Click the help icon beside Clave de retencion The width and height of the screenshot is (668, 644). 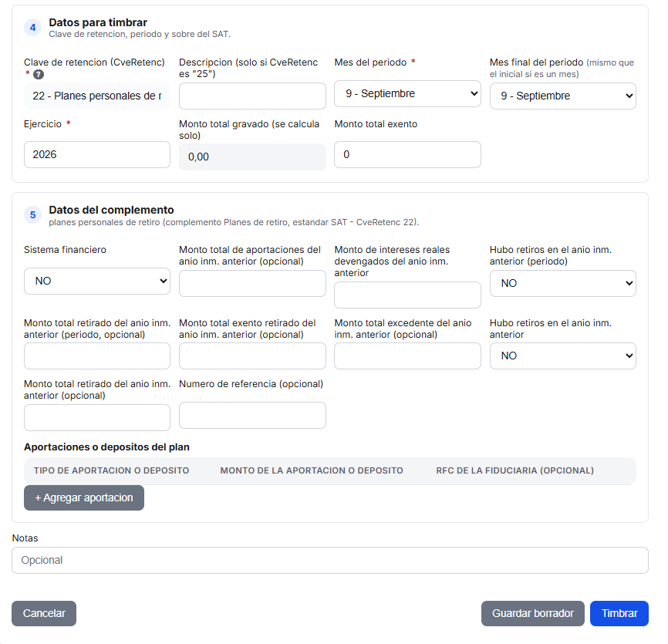point(39,75)
